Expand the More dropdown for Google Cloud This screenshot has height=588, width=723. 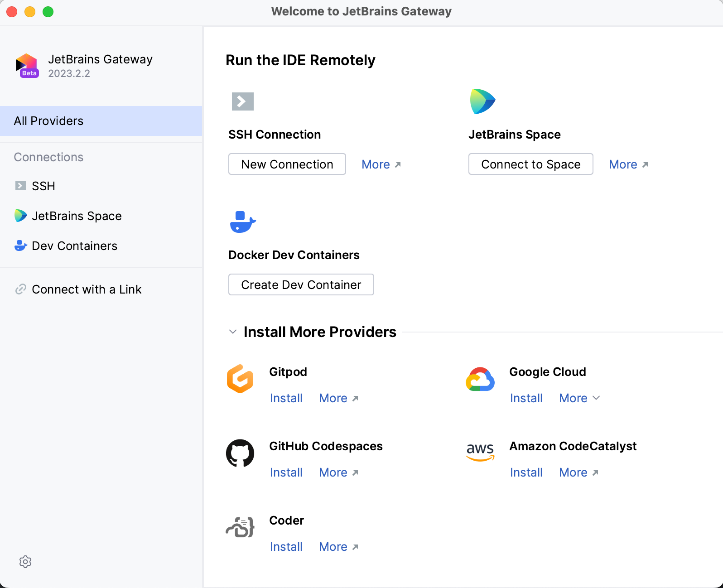coord(580,398)
